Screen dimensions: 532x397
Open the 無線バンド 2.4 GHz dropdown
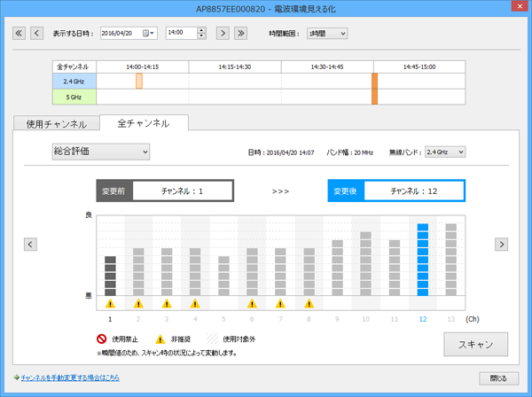445,152
